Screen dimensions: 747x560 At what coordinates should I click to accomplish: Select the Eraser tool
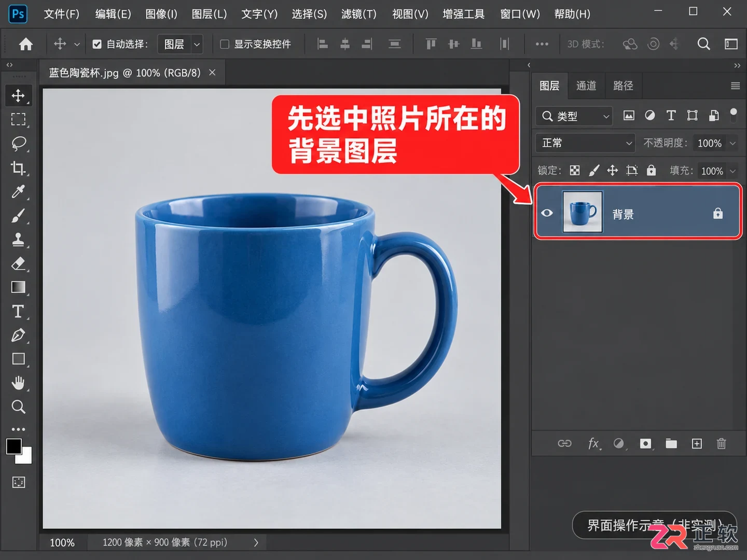[18, 263]
